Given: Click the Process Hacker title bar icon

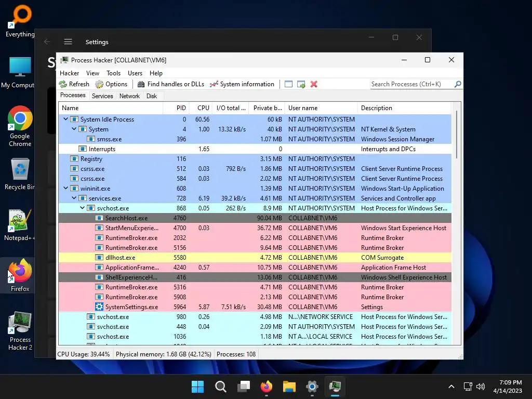Looking at the screenshot, I should [64, 60].
